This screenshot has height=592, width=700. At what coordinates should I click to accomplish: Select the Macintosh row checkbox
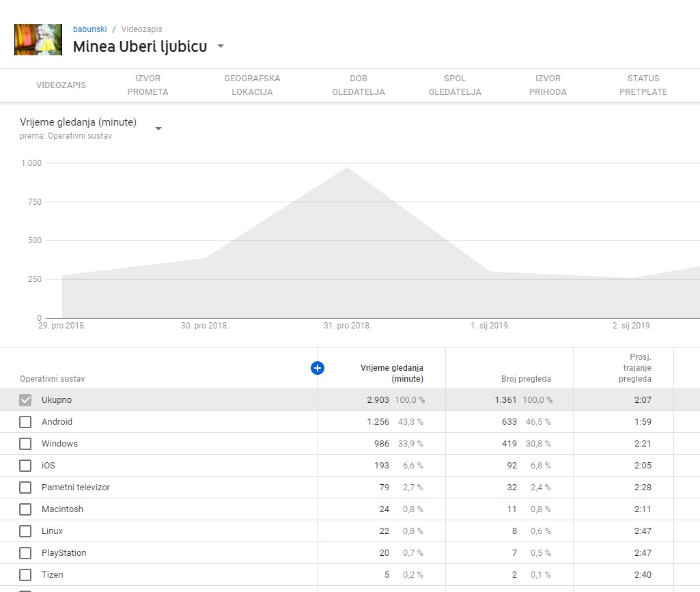tap(25, 509)
